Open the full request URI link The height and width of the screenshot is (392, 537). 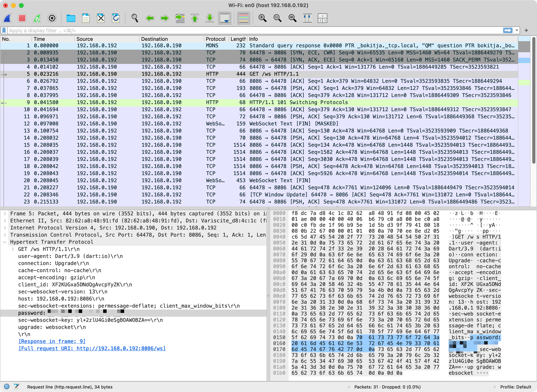coord(92,348)
